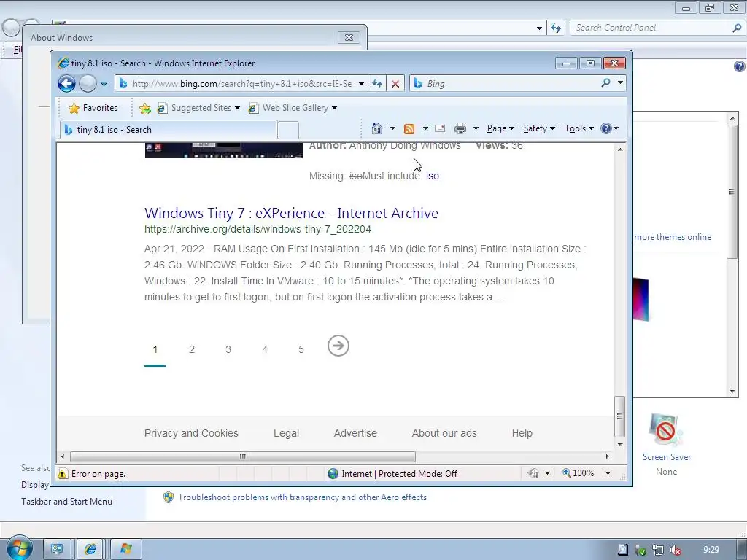The height and width of the screenshot is (560, 747).
Task: Expand the Home button dropdown arrow
Action: click(x=392, y=128)
